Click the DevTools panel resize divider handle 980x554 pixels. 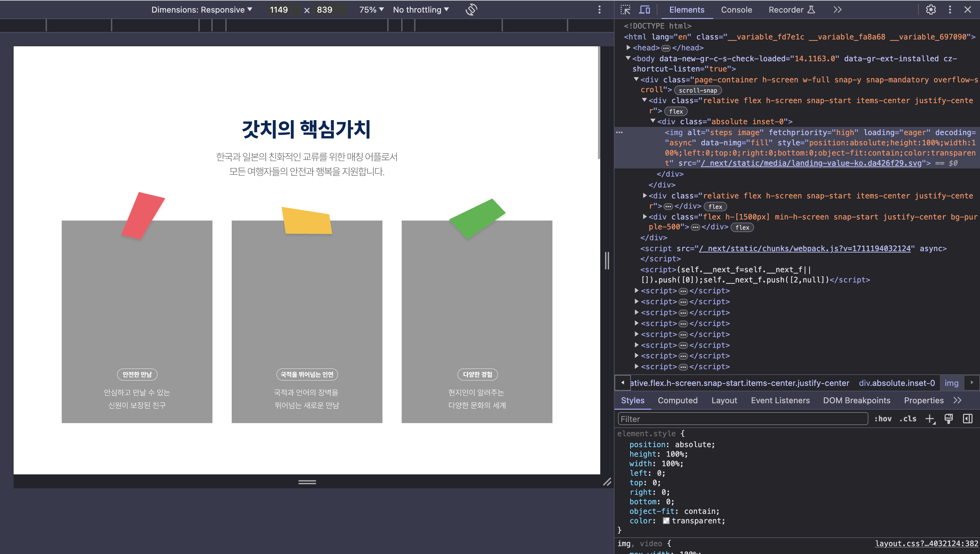[x=607, y=261]
